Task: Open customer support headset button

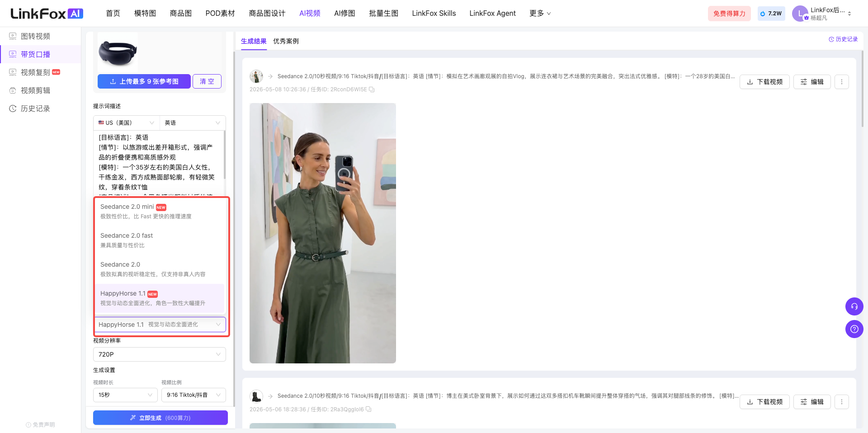Action: pos(854,306)
